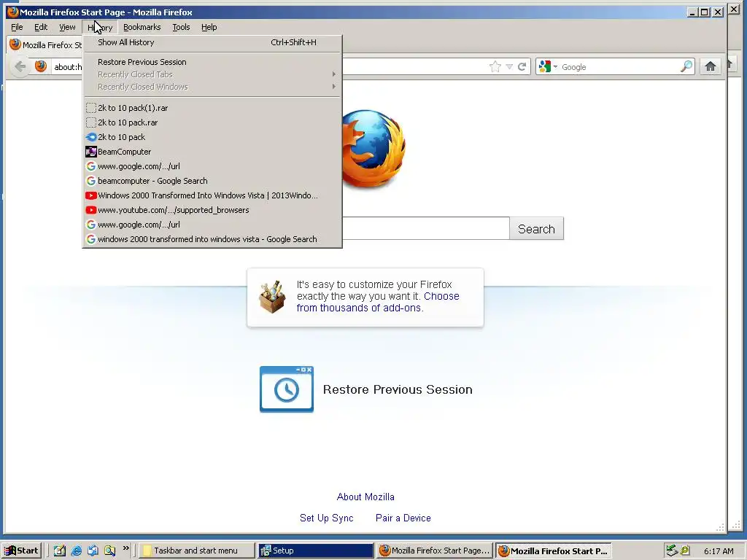Open the Edit menu
Image resolution: width=747 pixels, height=560 pixels.
(x=41, y=27)
